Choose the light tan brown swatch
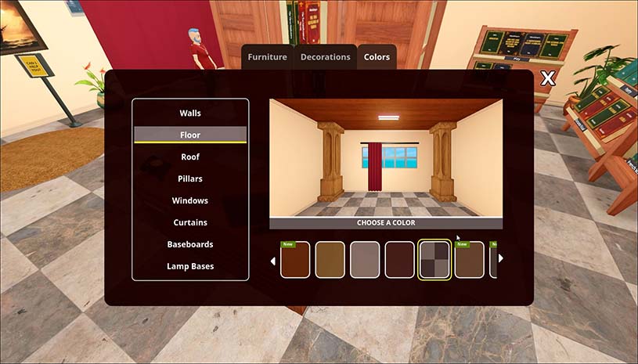The width and height of the screenshot is (638, 364). pos(330,259)
